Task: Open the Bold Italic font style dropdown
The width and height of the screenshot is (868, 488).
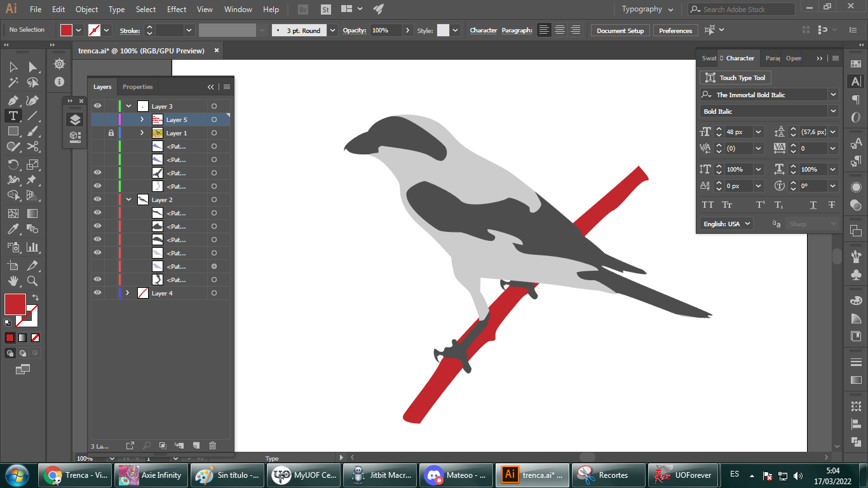Action: [x=832, y=111]
